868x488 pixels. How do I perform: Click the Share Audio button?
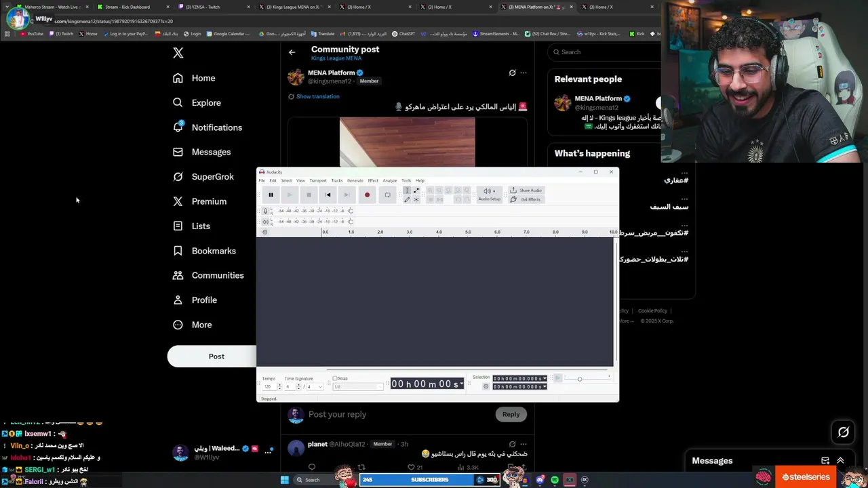click(526, 190)
